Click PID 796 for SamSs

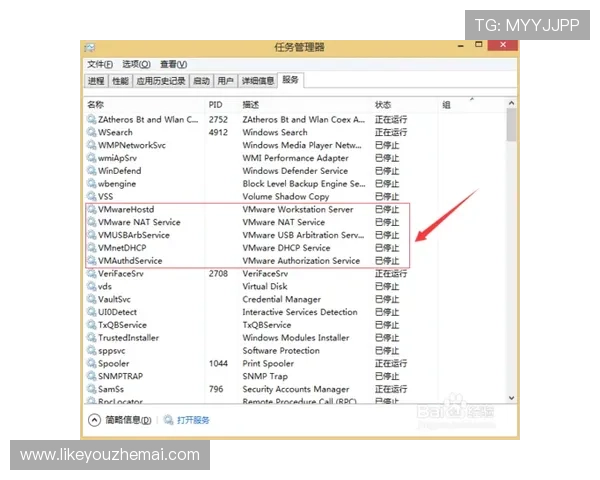(216, 389)
